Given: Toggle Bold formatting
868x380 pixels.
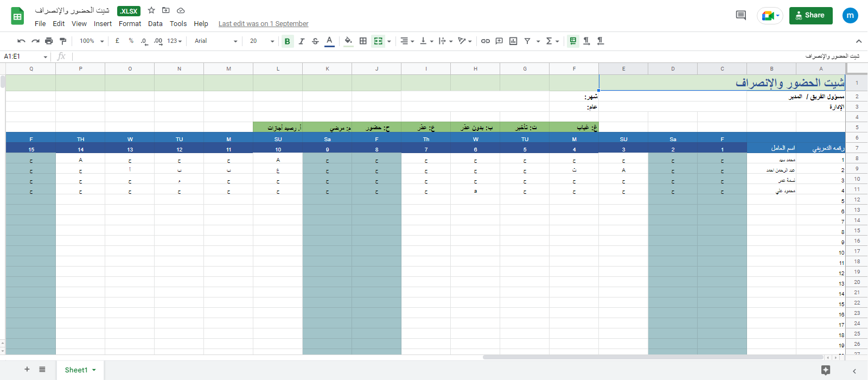Looking at the screenshot, I should (x=288, y=41).
